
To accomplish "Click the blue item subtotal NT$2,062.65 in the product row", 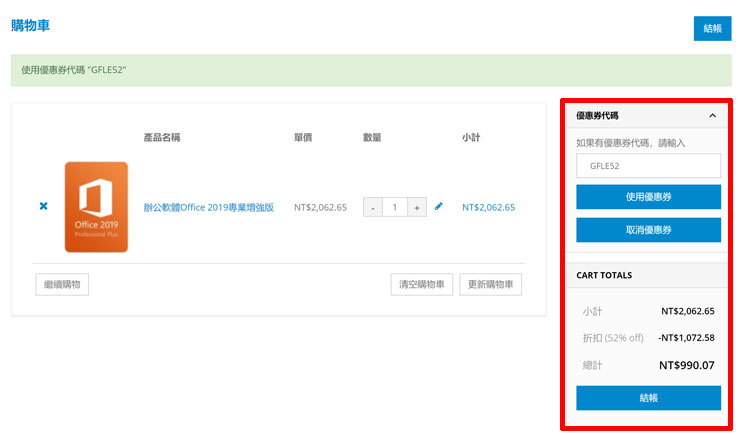I will (488, 207).
